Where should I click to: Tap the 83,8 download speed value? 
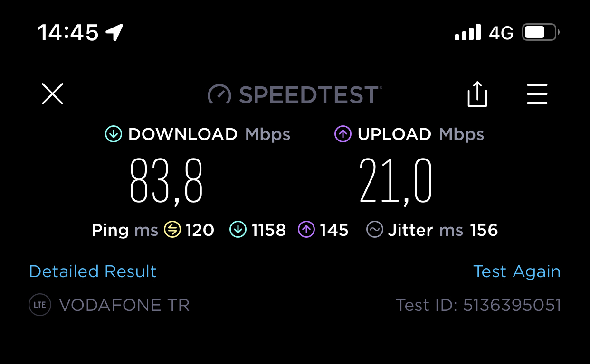coord(166,182)
